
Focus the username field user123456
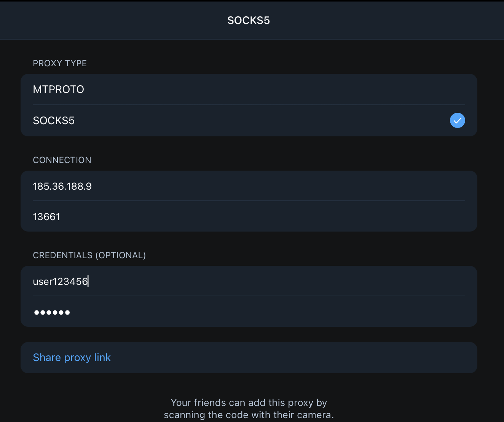click(60, 281)
